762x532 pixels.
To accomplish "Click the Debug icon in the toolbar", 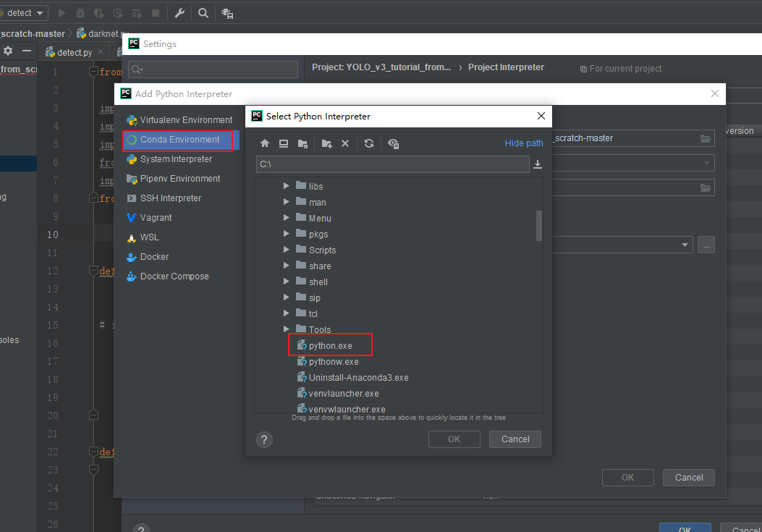I will coord(82,13).
